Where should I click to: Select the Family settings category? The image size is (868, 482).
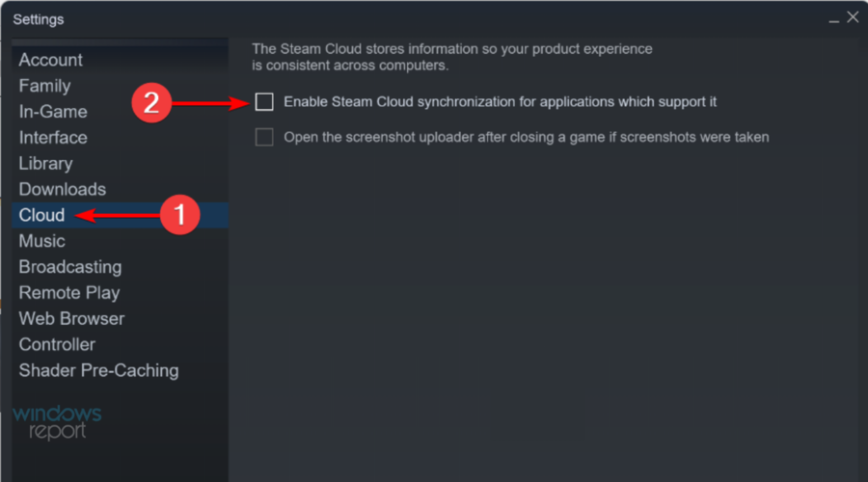pyautogui.click(x=44, y=86)
